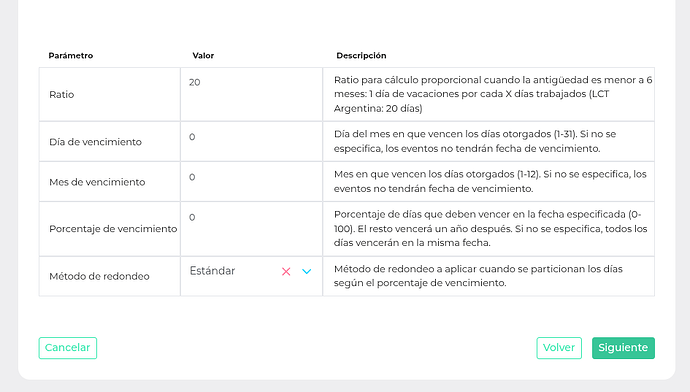
Task: Select the Ratio parameter label
Action: pos(62,95)
